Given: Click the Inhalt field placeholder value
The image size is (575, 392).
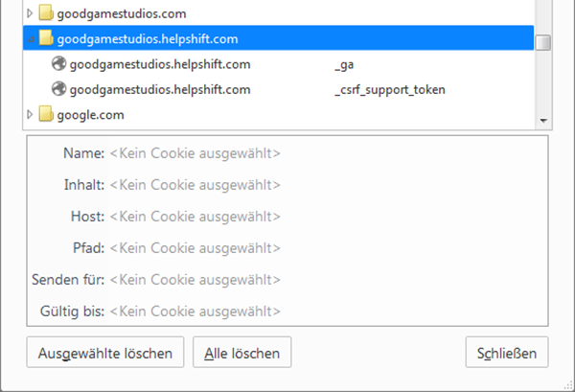Looking at the screenshot, I should [195, 184].
